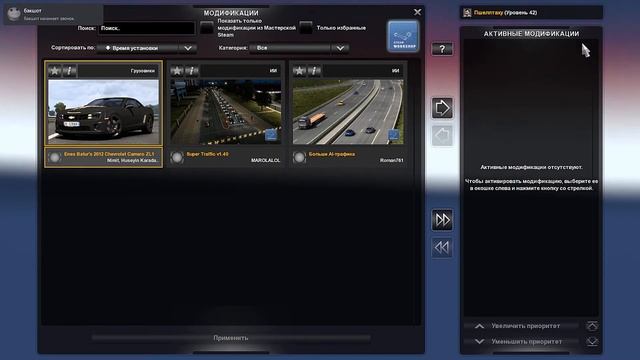Close the Модификации window

417,12
